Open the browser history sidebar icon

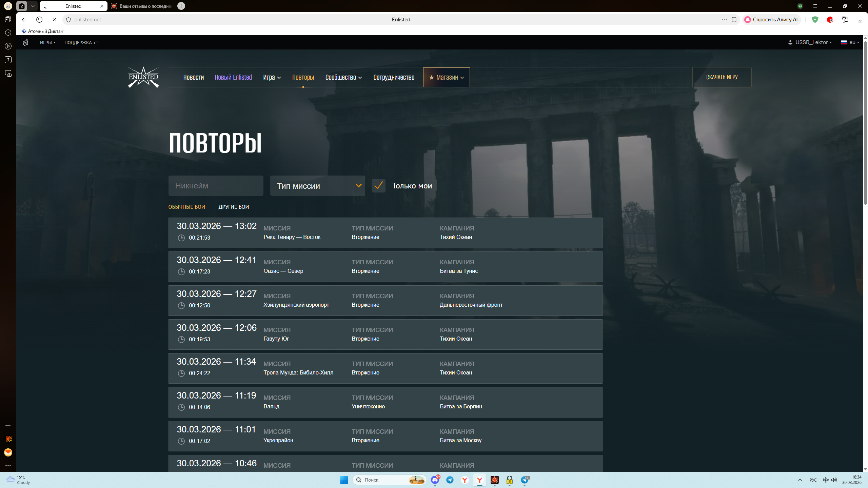click(x=8, y=33)
